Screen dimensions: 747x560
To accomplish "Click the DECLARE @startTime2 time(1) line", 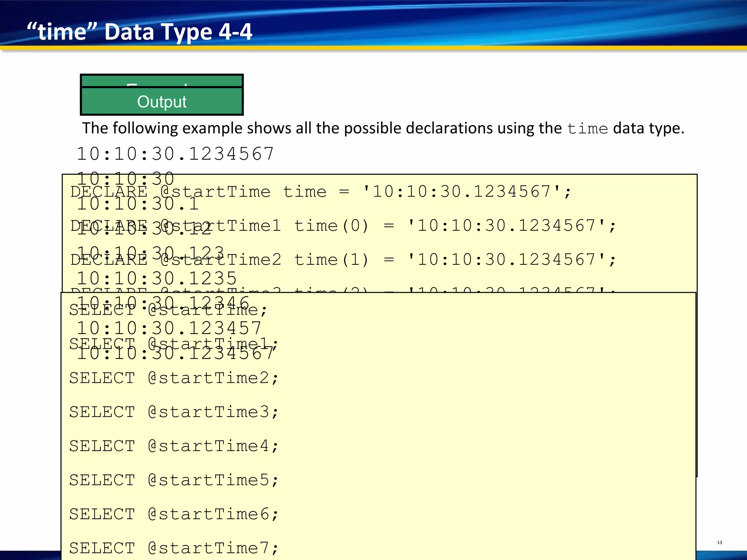I will (343, 260).
